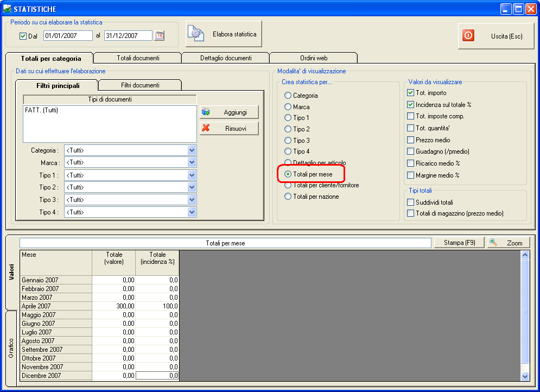Expand the Tipo 4 dropdown
This screenshot has height=392, width=540.
click(191, 212)
